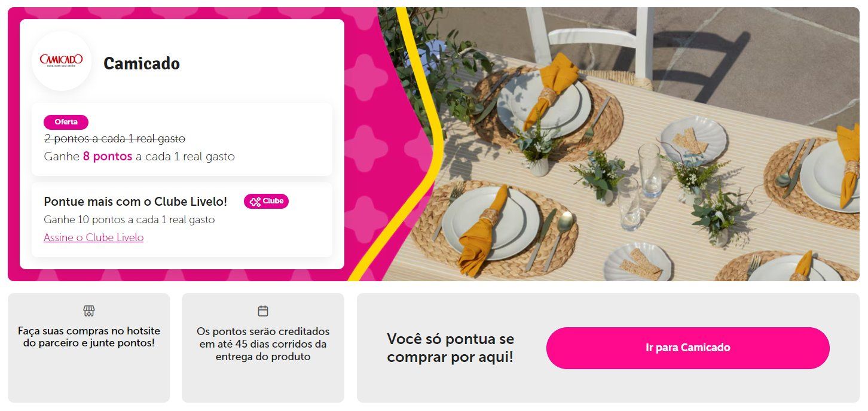Click the highlighted 8 pontos offer text

click(108, 157)
